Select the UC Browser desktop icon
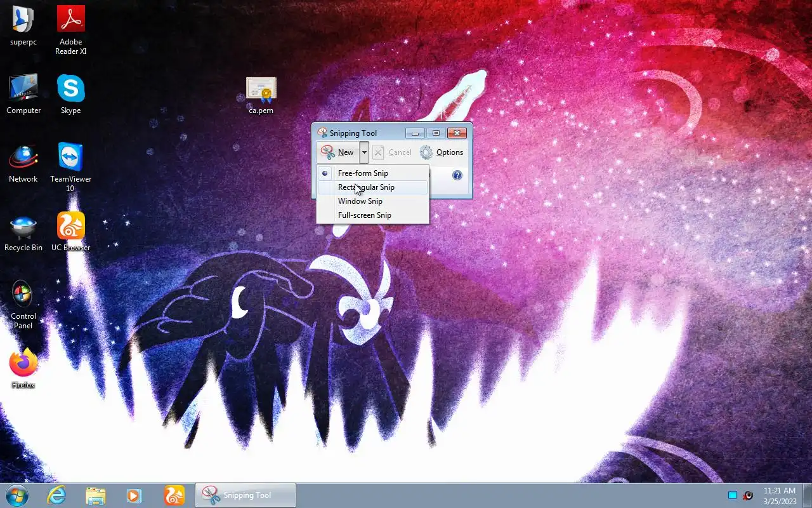This screenshot has width=812, height=508. tap(71, 232)
